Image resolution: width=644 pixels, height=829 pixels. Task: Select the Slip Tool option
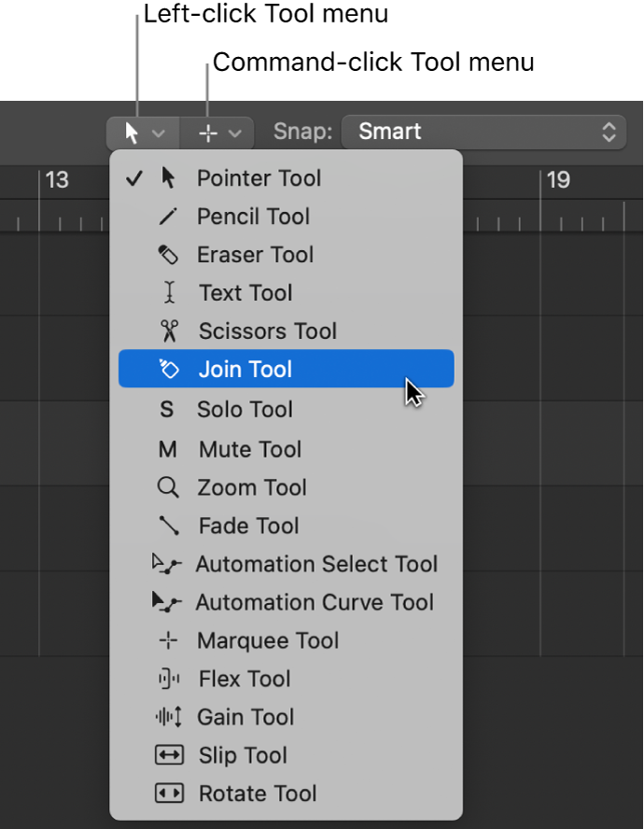pyautogui.click(x=244, y=755)
